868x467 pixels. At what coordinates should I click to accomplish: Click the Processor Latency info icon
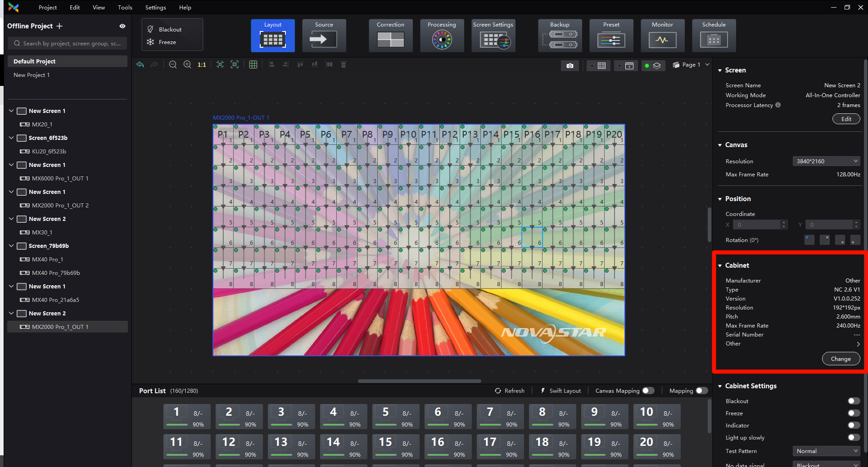click(x=778, y=105)
